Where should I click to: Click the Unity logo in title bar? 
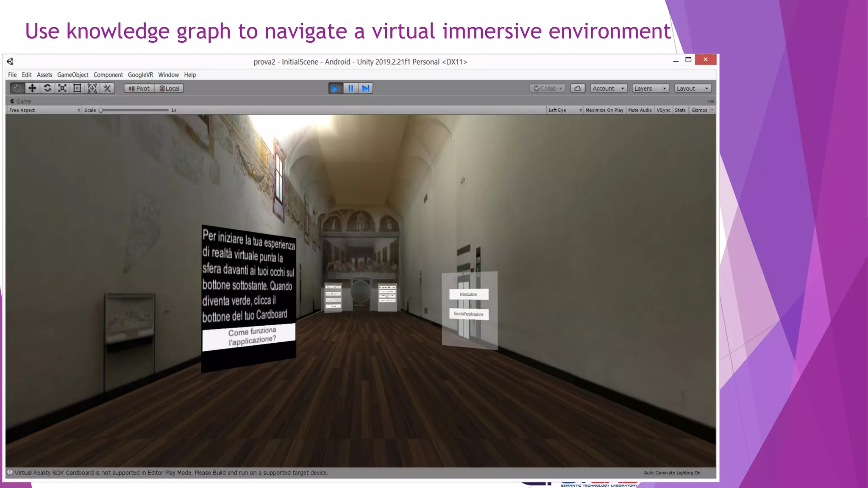10,61
